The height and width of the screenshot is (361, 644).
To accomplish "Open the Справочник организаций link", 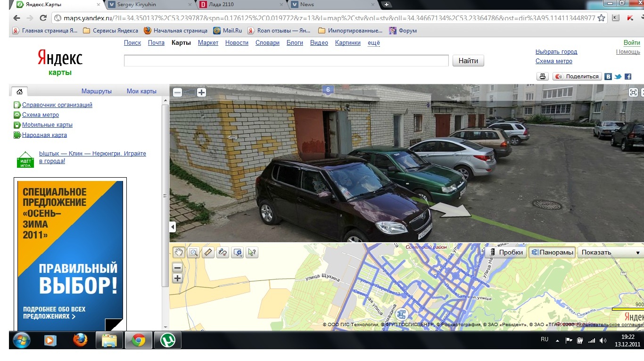I will pos(57,105).
